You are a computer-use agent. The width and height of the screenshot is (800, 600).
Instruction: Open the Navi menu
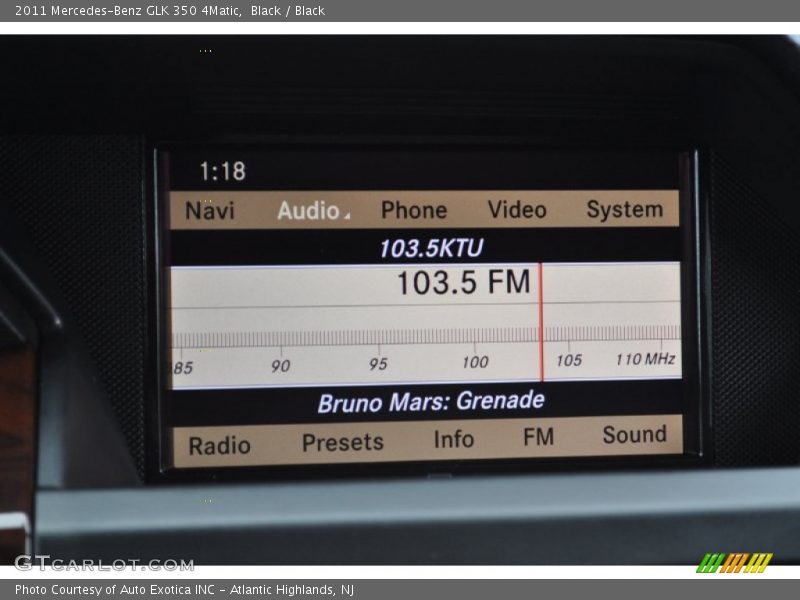210,210
